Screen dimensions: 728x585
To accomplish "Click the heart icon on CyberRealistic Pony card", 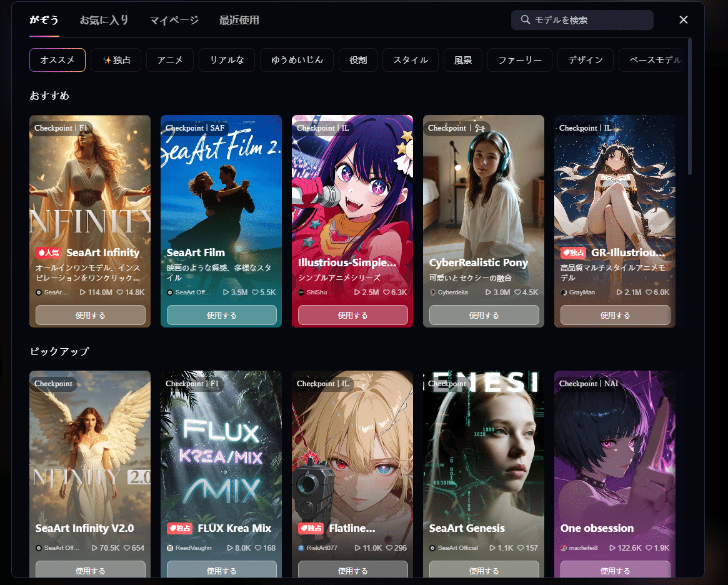I will point(517,292).
